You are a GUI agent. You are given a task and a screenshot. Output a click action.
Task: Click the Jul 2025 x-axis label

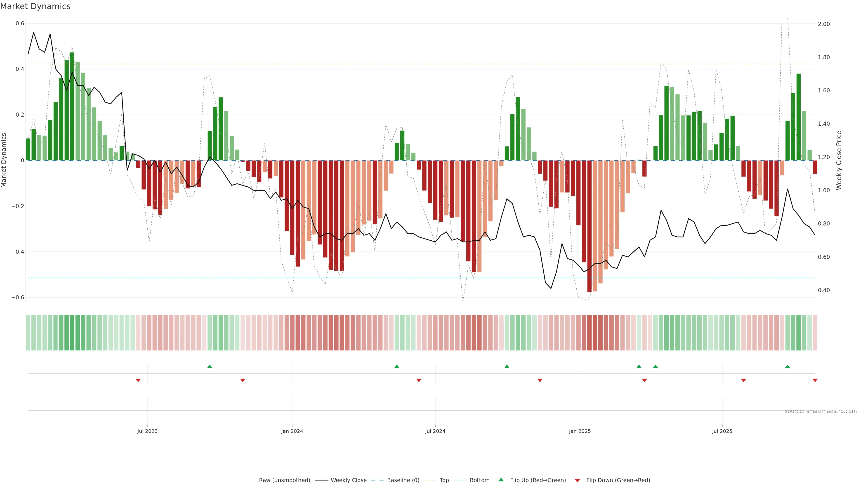tap(722, 431)
